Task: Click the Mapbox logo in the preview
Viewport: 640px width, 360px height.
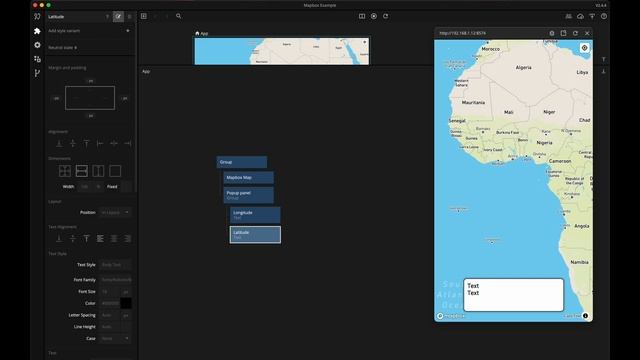Action: coord(451,316)
